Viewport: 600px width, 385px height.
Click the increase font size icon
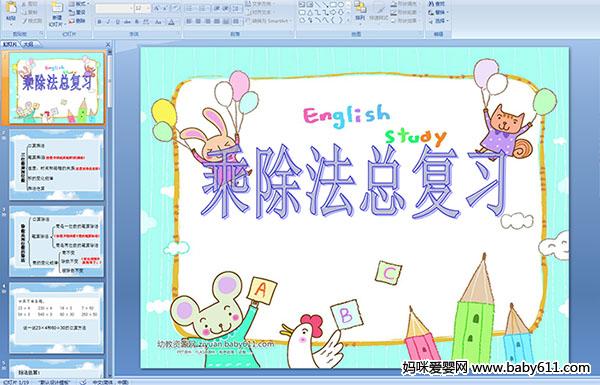coord(157,8)
